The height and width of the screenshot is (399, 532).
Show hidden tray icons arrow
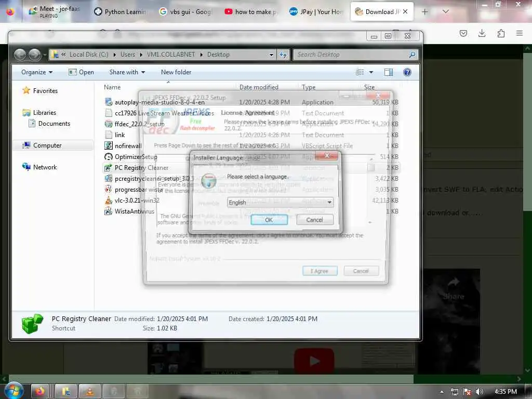pos(442,392)
